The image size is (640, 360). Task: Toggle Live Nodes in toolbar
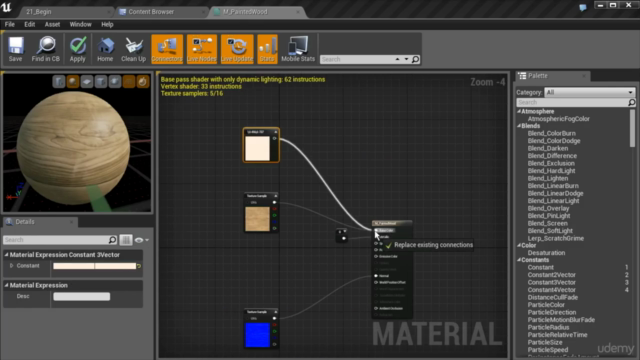[202, 49]
